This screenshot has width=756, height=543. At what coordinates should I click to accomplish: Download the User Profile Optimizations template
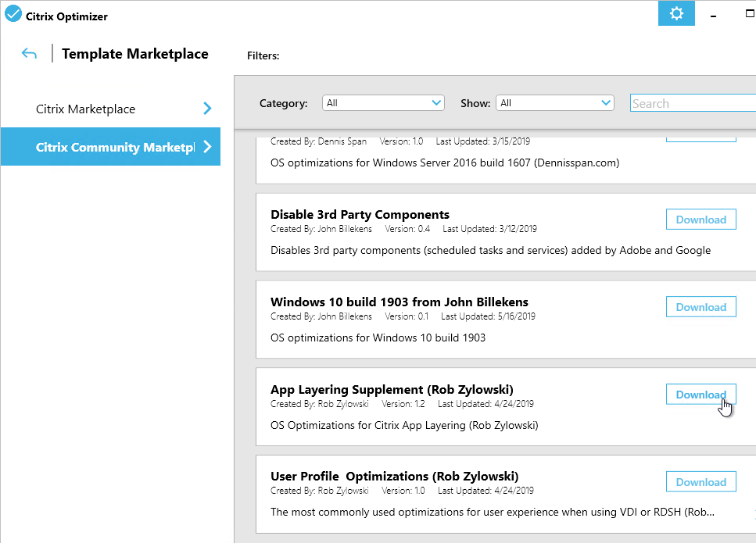(x=700, y=482)
